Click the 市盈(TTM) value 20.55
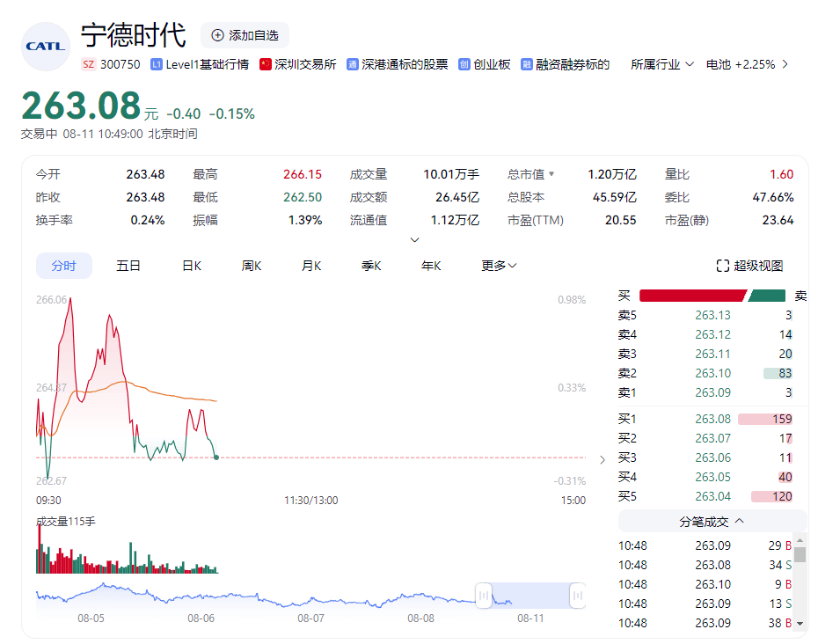 click(621, 220)
